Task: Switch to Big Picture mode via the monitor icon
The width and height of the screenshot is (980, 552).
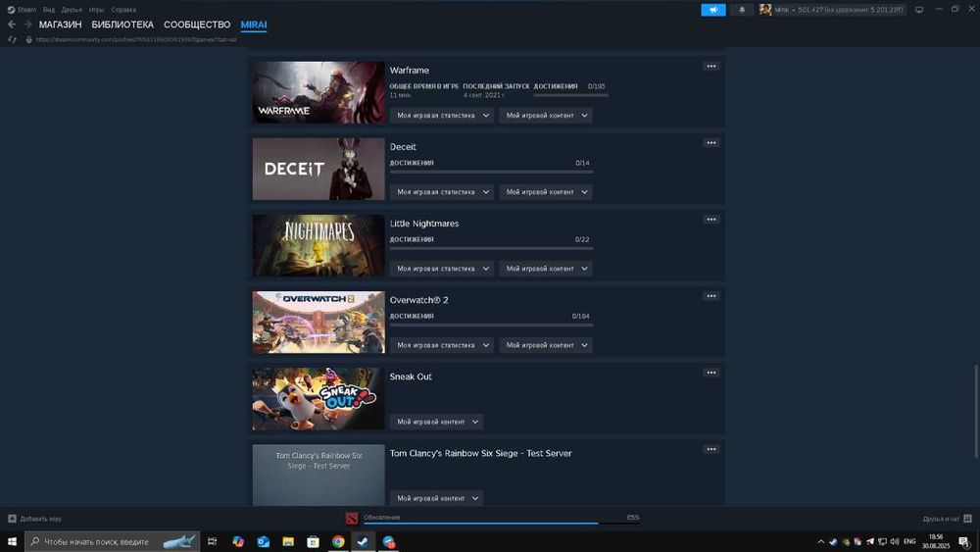Action: tap(919, 10)
